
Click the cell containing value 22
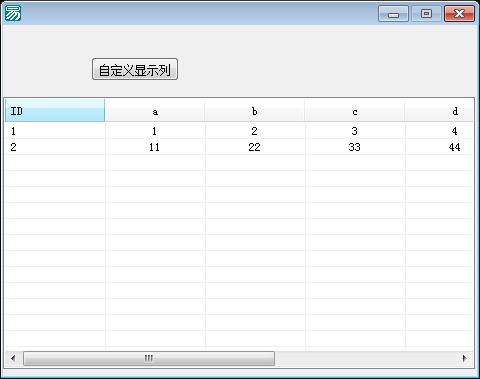(254, 147)
